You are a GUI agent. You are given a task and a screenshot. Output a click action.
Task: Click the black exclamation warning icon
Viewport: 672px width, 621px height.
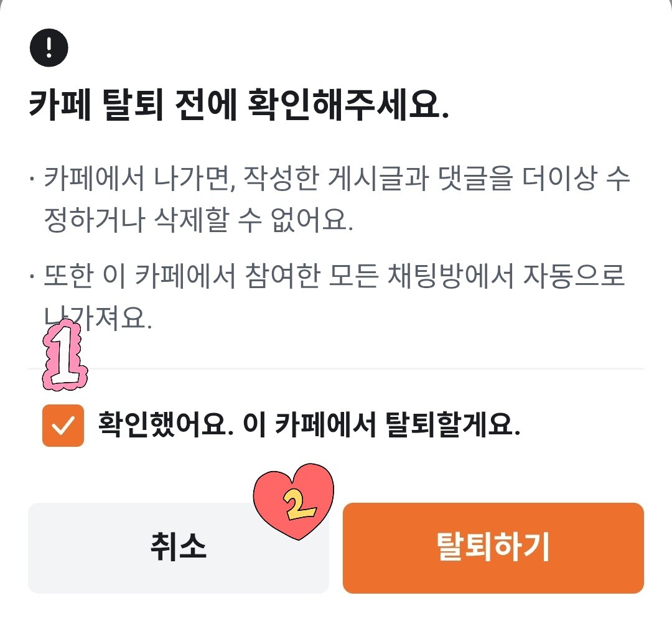pos(48,49)
